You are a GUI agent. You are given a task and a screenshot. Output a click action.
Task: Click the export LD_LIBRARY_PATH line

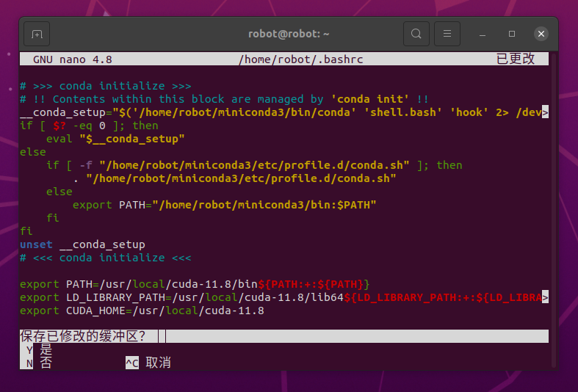(283, 298)
